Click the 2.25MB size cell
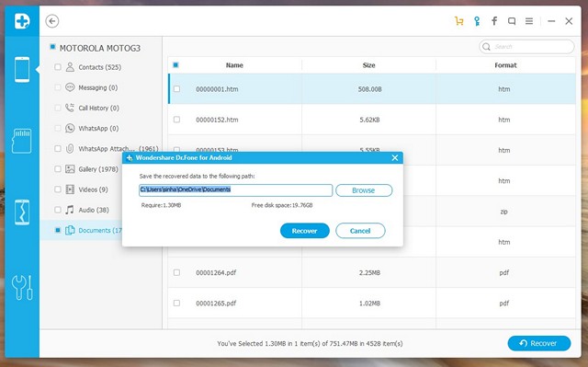The height and width of the screenshot is (367, 588). click(x=369, y=272)
